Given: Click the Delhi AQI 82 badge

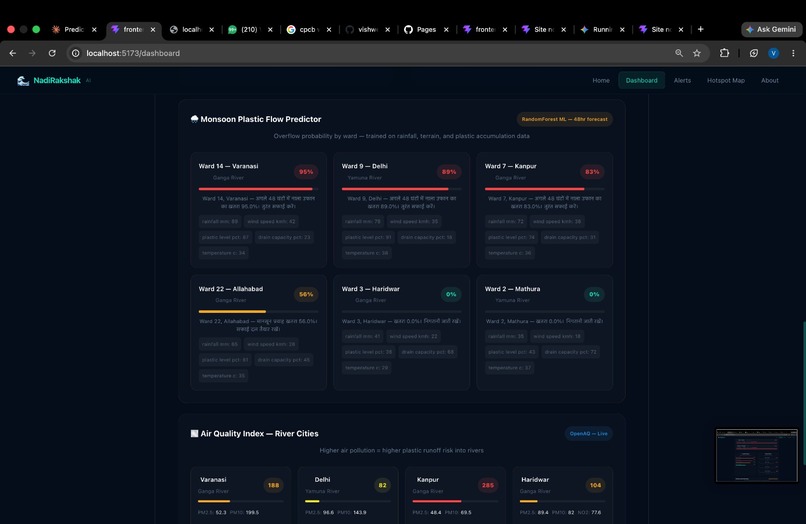Looking at the screenshot, I should [x=382, y=485].
